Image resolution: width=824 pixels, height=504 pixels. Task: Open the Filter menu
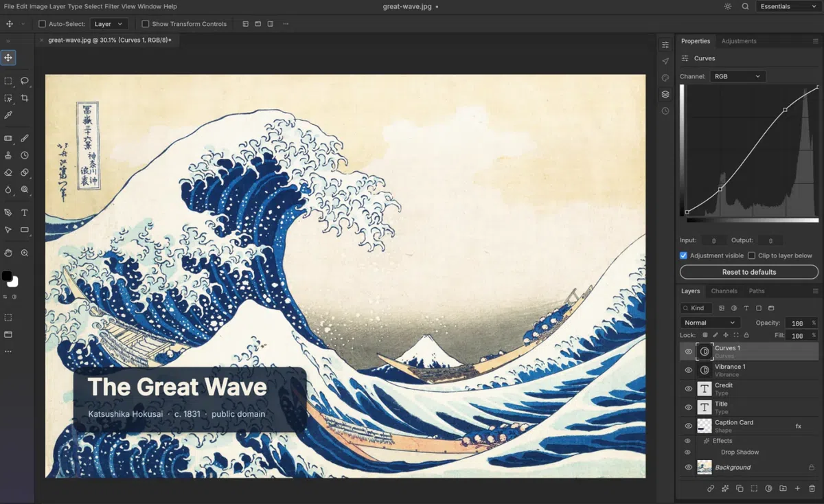point(112,6)
